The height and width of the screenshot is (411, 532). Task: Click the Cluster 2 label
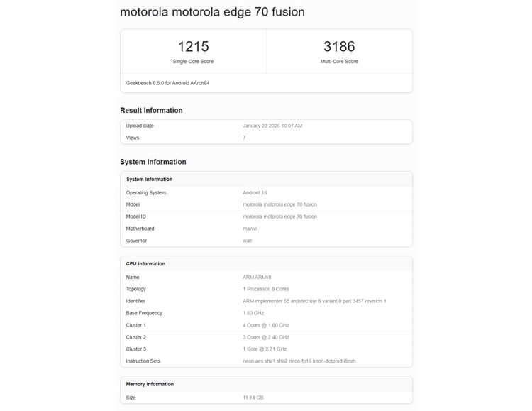pyautogui.click(x=135, y=337)
